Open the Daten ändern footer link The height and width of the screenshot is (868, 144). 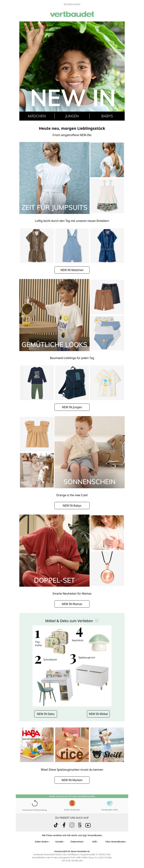click(x=42, y=841)
